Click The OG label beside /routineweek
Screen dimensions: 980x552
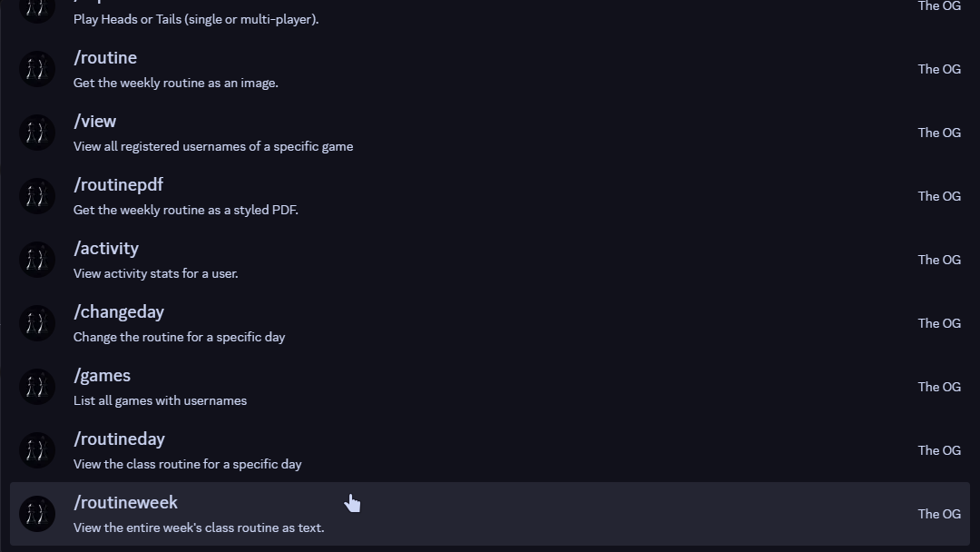(939, 514)
